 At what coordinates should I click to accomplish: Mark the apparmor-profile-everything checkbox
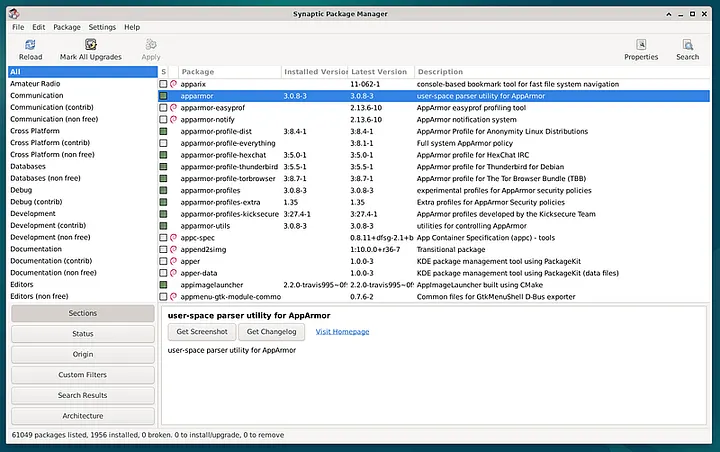pyautogui.click(x=163, y=143)
